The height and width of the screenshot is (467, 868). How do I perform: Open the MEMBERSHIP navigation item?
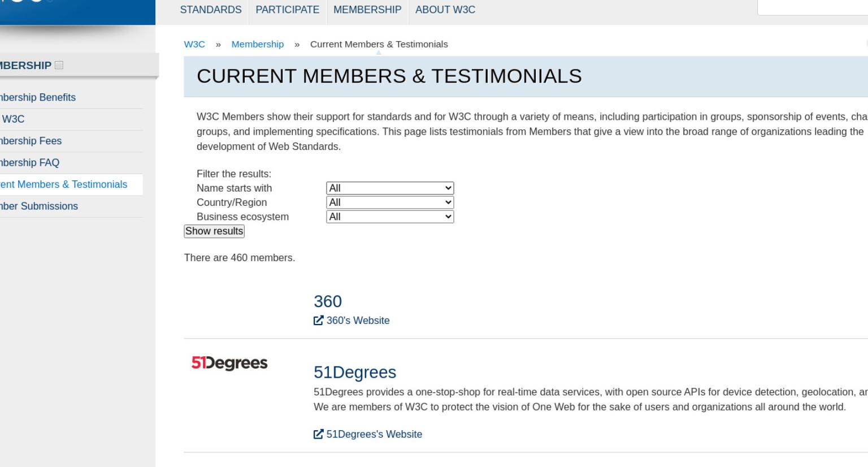(x=367, y=10)
